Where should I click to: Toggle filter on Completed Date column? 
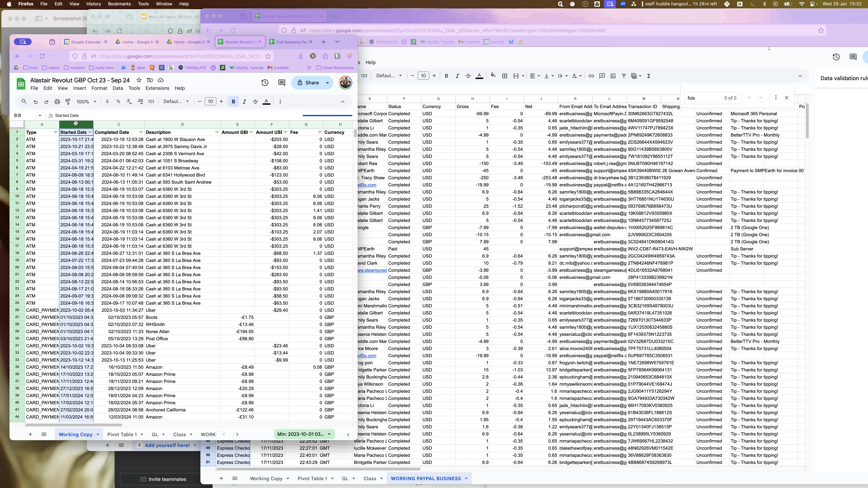[x=141, y=132]
